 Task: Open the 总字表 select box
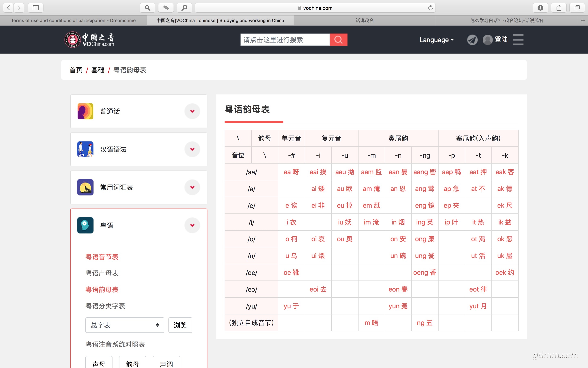click(x=125, y=325)
